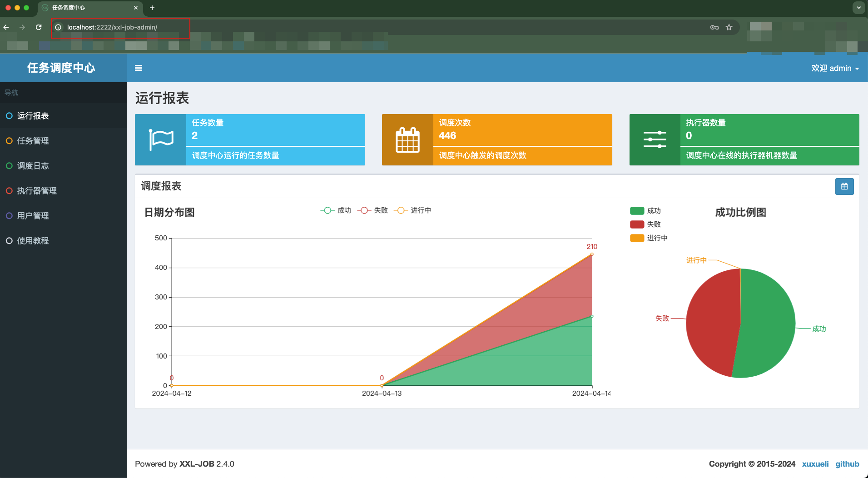
Task: Toggle red 失败 swatch in pie legend
Action: coord(637,224)
